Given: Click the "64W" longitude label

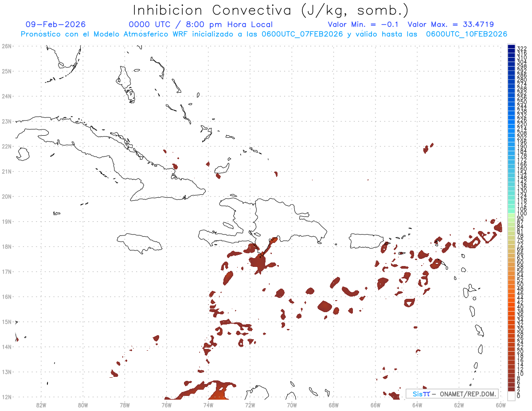Looking at the screenshot, I should (x=417, y=404).
